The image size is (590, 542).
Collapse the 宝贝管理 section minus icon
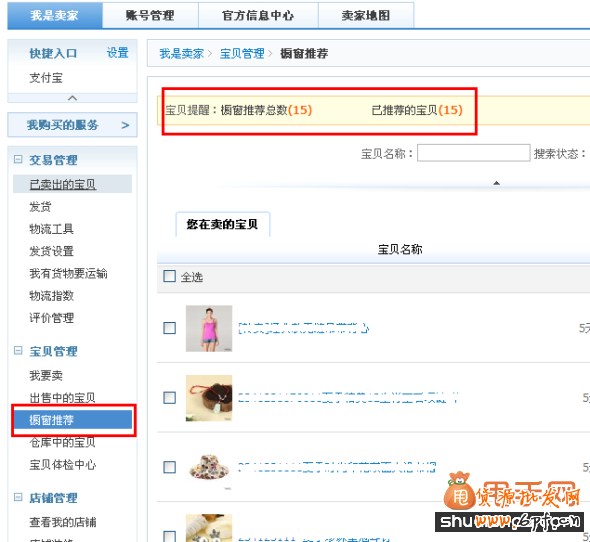[18, 351]
